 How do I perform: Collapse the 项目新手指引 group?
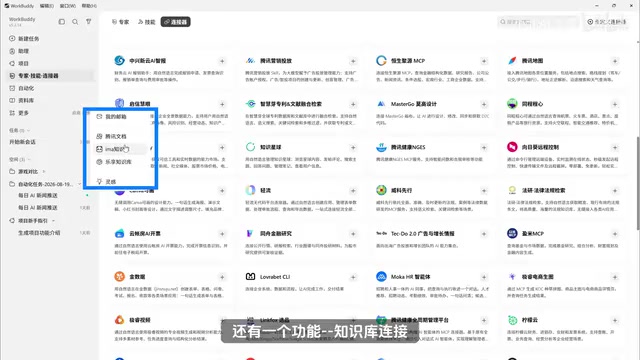tap(53, 221)
